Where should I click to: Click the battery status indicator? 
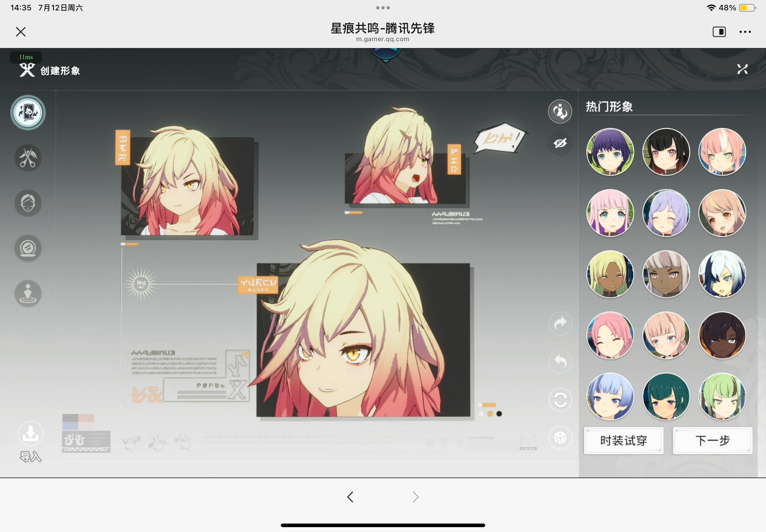(x=747, y=8)
